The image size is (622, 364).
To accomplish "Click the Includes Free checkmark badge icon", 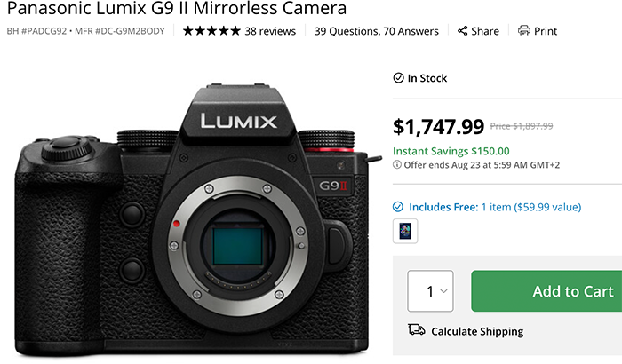I will click(x=398, y=207).
